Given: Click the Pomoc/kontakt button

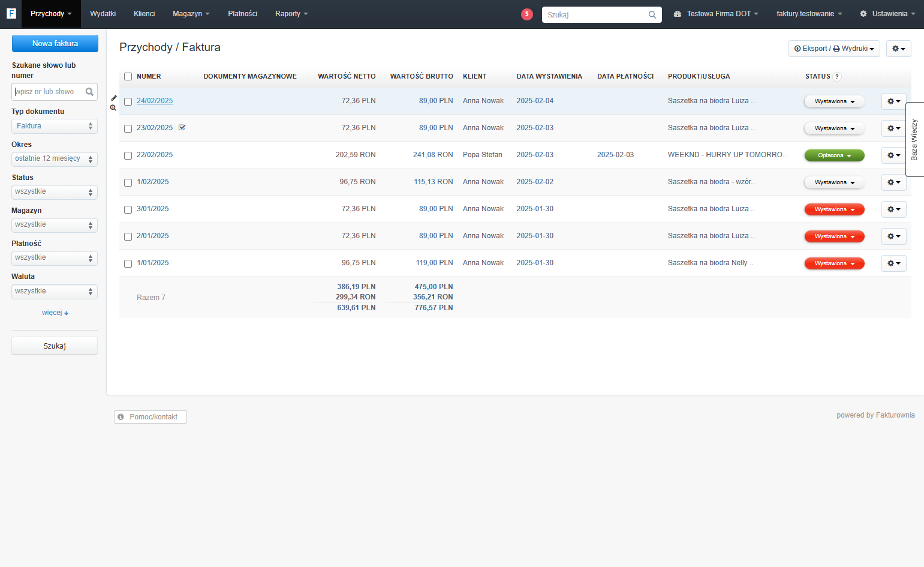Looking at the screenshot, I should [151, 417].
